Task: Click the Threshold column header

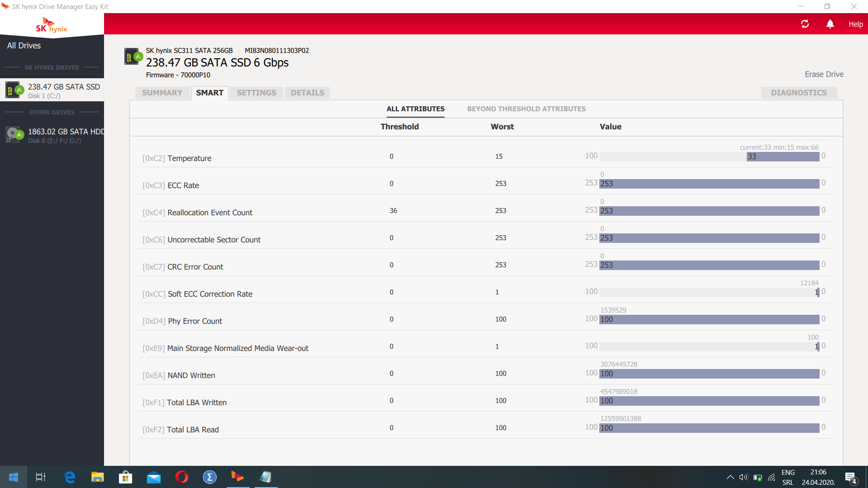Action: [399, 127]
